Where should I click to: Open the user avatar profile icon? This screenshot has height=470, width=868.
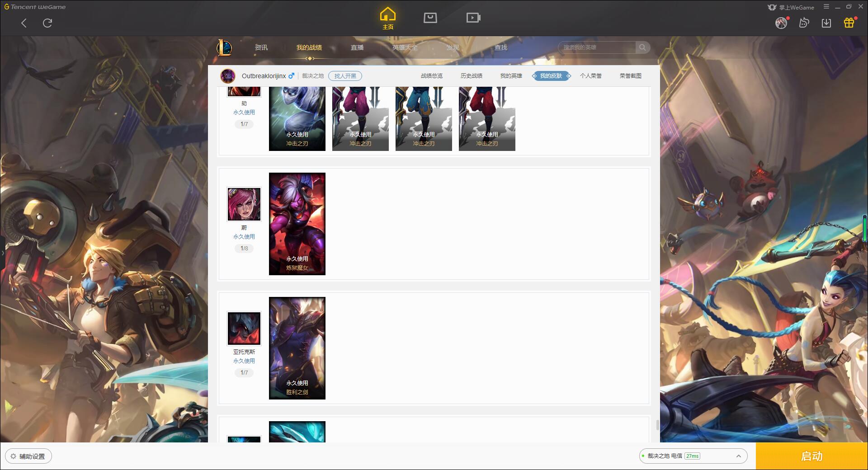click(x=781, y=23)
